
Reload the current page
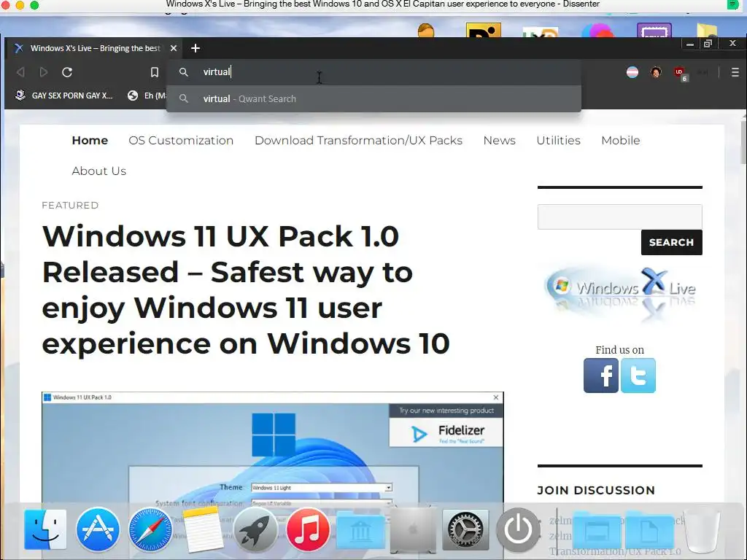point(67,72)
